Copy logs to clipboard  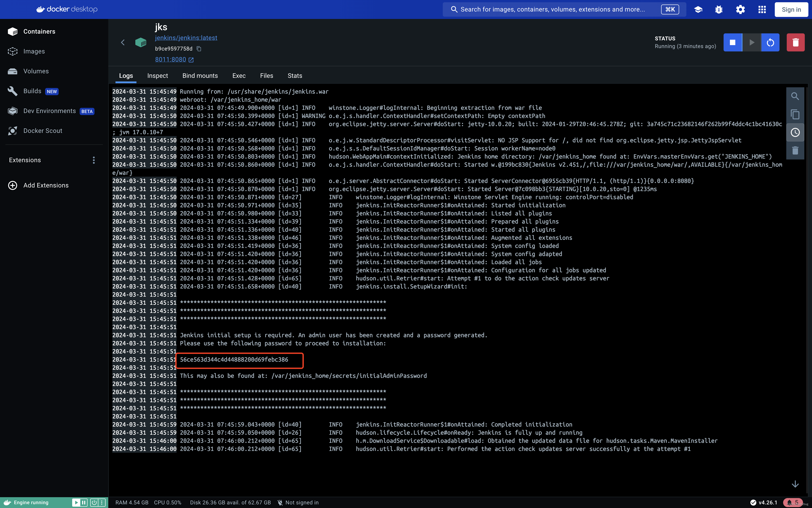(x=795, y=115)
